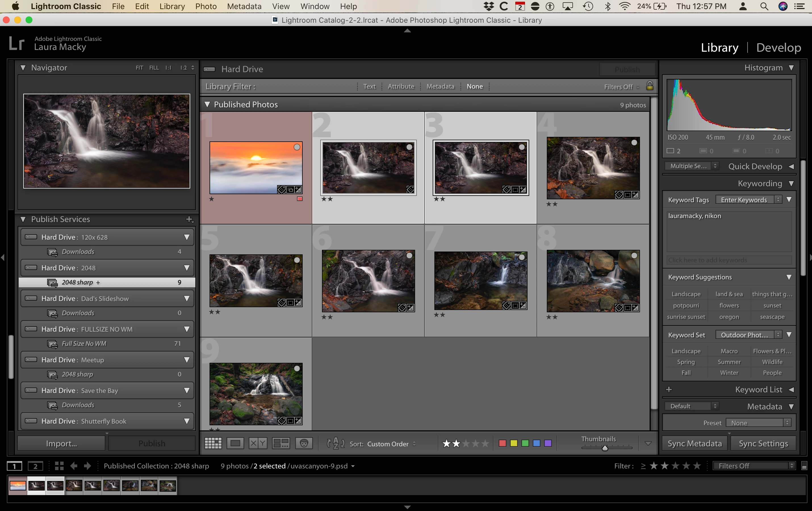Click the Sync Settings button
The height and width of the screenshot is (511, 812).
point(763,443)
